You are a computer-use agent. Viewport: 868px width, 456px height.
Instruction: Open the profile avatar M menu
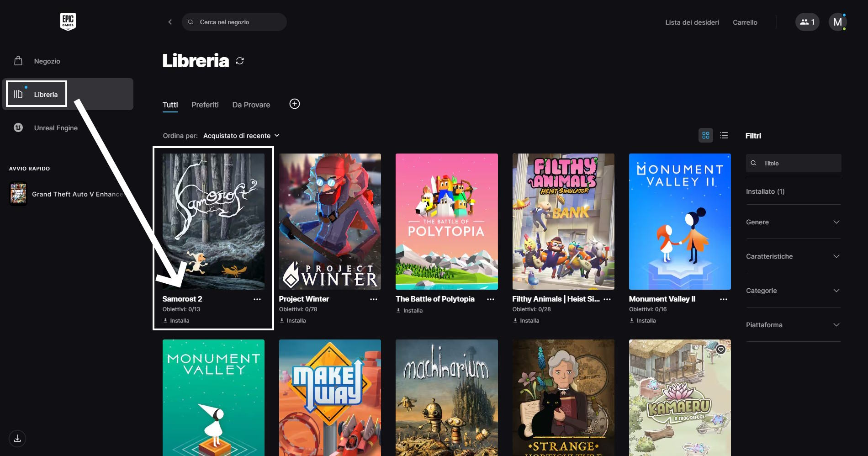click(837, 22)
